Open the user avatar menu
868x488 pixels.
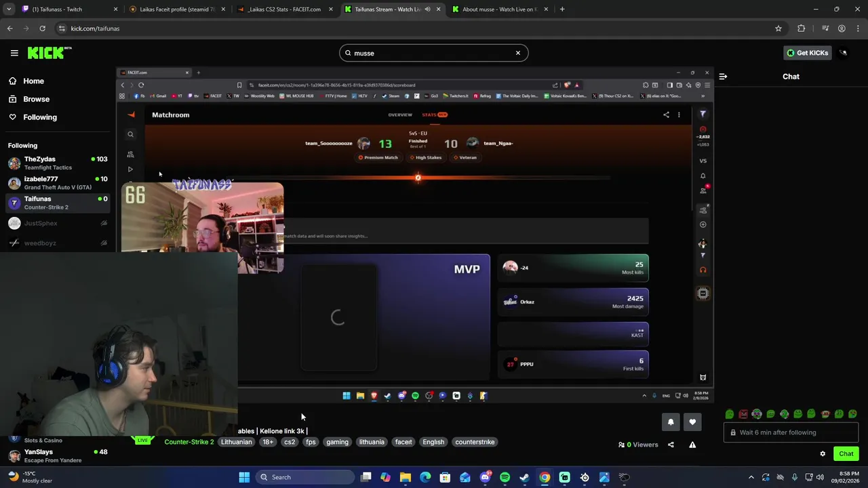844,53
